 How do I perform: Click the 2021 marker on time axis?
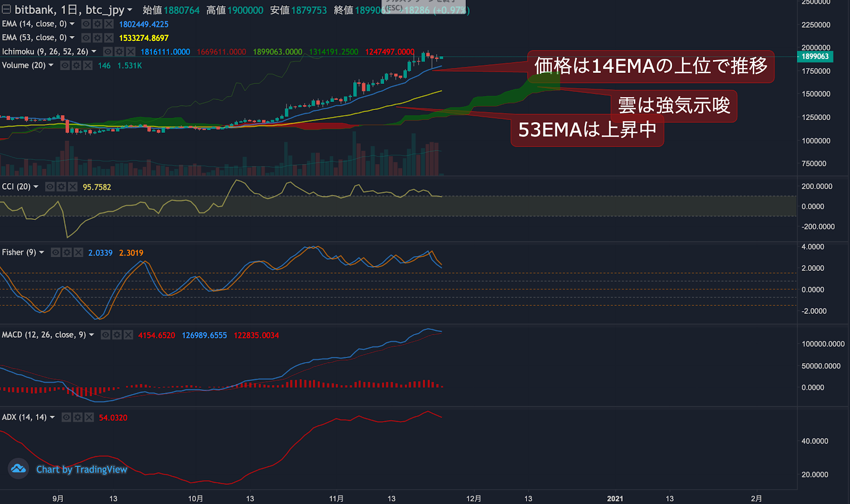[615, 499]
